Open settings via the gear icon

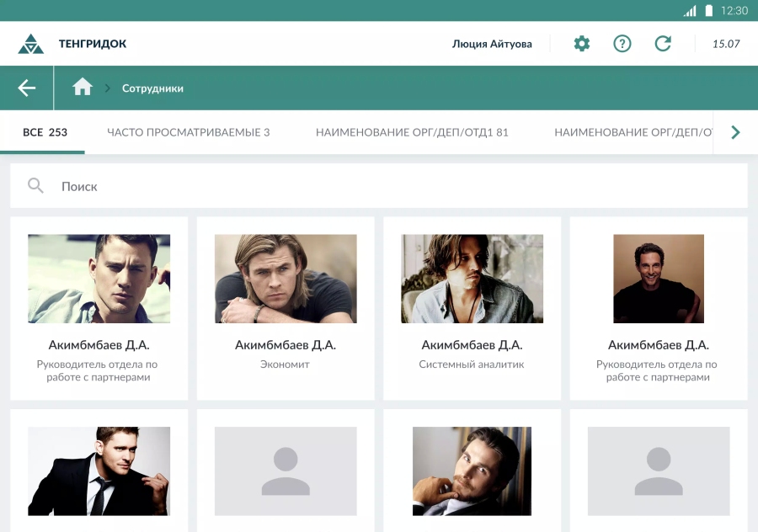click(x=581, y=44)
